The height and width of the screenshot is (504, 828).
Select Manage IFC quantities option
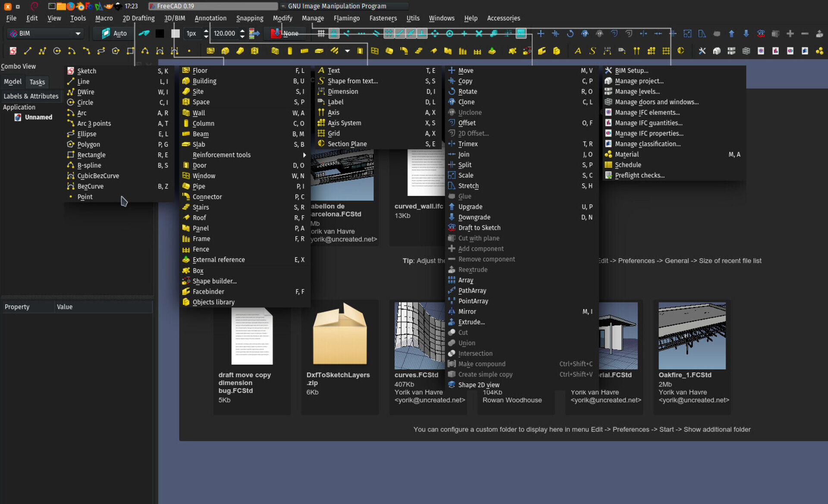coord(648,123)
